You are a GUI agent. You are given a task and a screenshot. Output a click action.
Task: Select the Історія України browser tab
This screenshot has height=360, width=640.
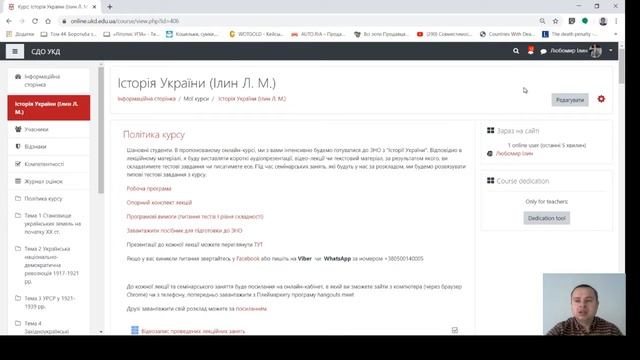click(52, 7)
